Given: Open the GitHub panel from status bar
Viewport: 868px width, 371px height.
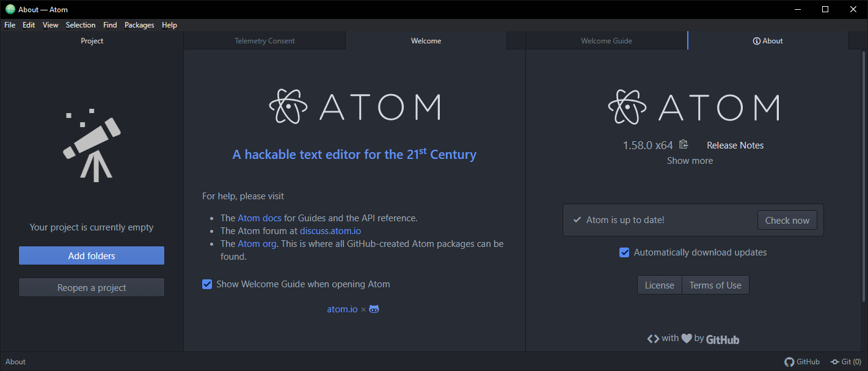Looking at the screenshot, I should [x=802, y=362].
